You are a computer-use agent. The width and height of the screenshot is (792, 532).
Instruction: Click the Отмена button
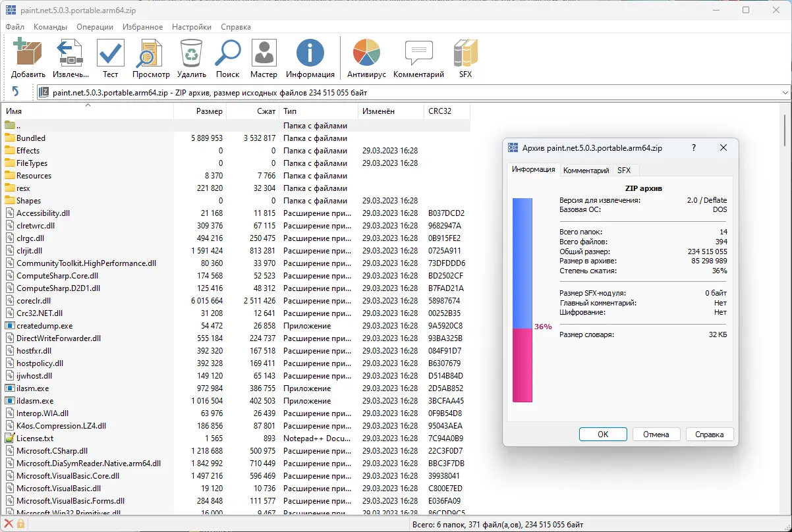656,434
